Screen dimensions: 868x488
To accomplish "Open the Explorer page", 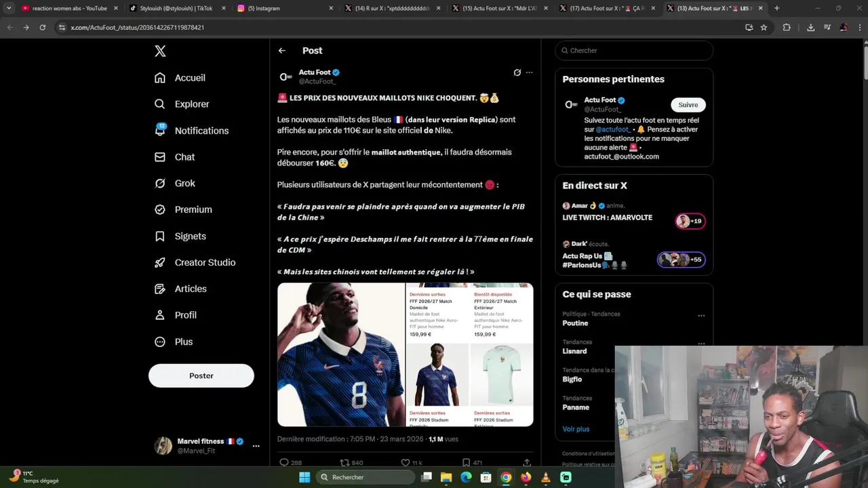I will (182, 104).
